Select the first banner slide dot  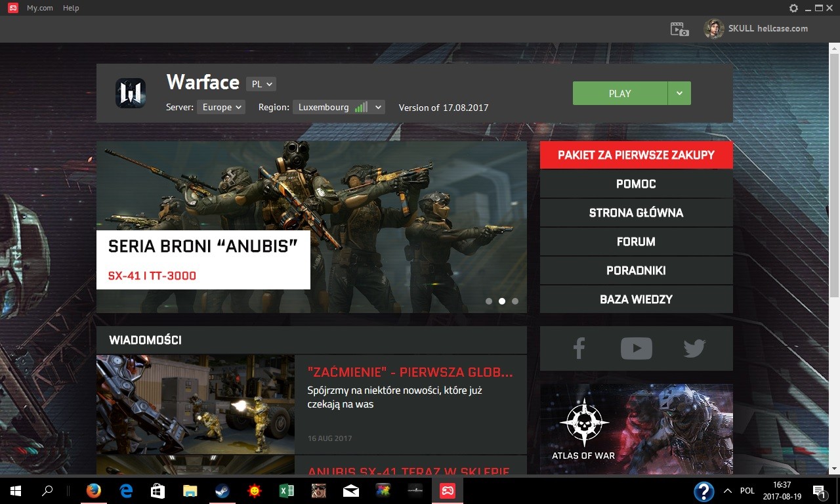[489, 301]
